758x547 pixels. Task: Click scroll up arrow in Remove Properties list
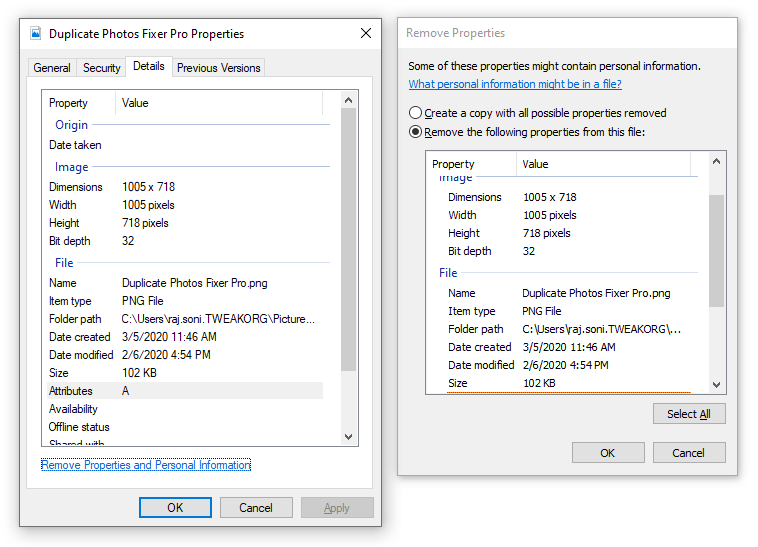(716, 161)
